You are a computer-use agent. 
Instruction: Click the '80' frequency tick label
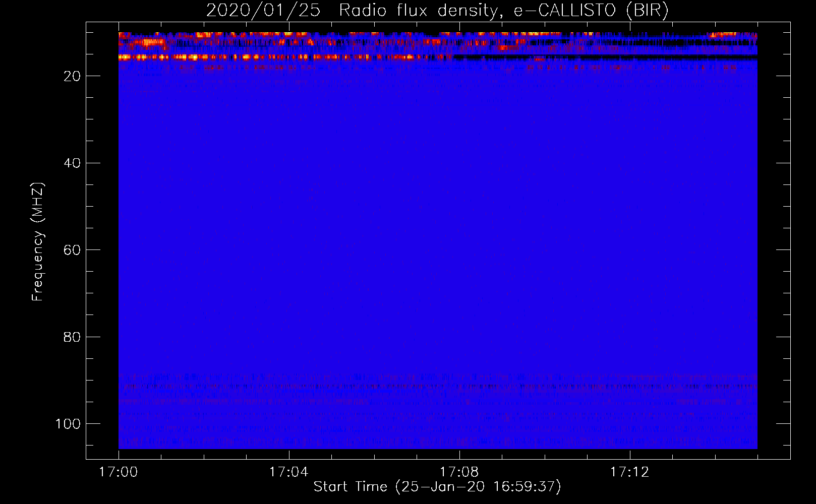point(72,337)
